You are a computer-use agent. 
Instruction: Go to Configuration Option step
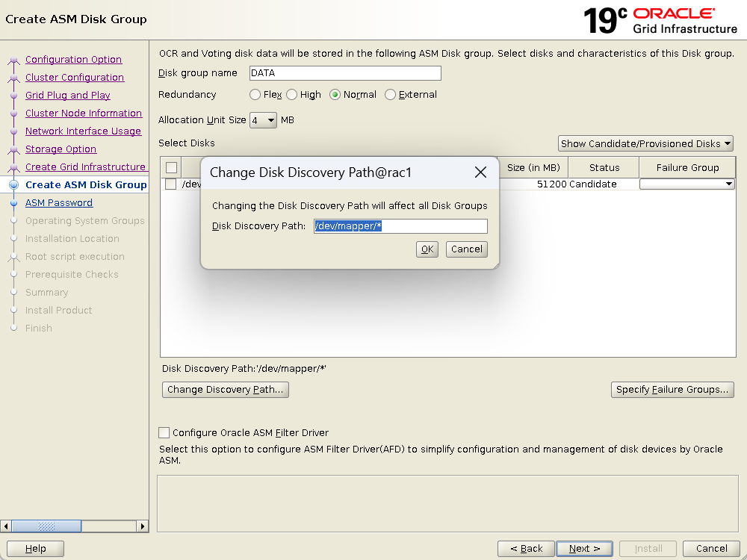(x=73, y=60)
